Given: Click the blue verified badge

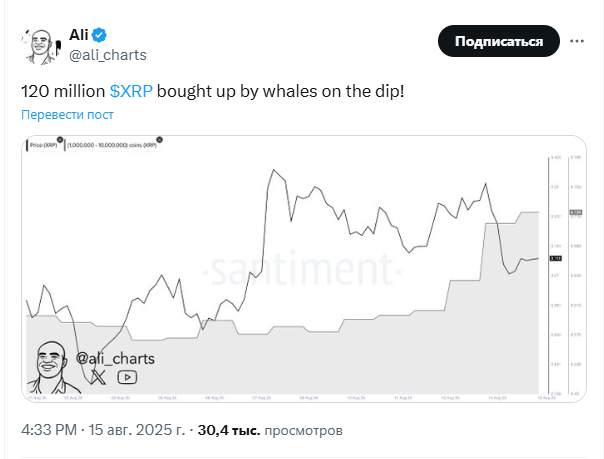Looking at the screenshot, I should point(100,34).
